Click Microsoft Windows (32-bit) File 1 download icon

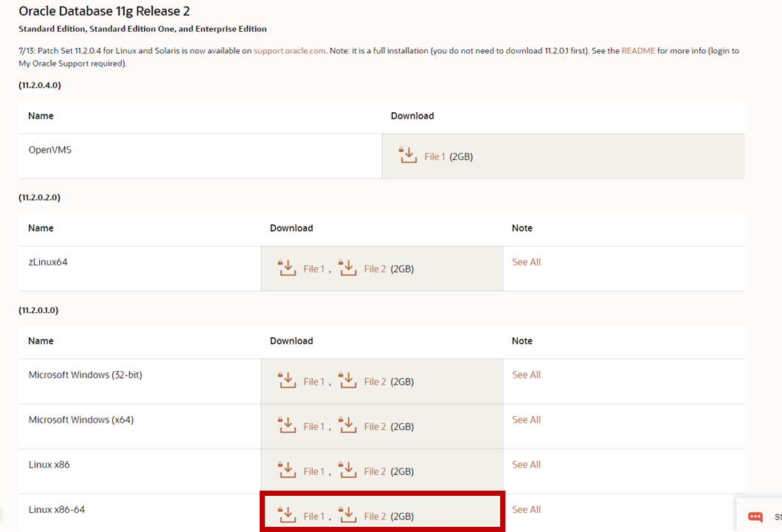[x=287, y=381]
